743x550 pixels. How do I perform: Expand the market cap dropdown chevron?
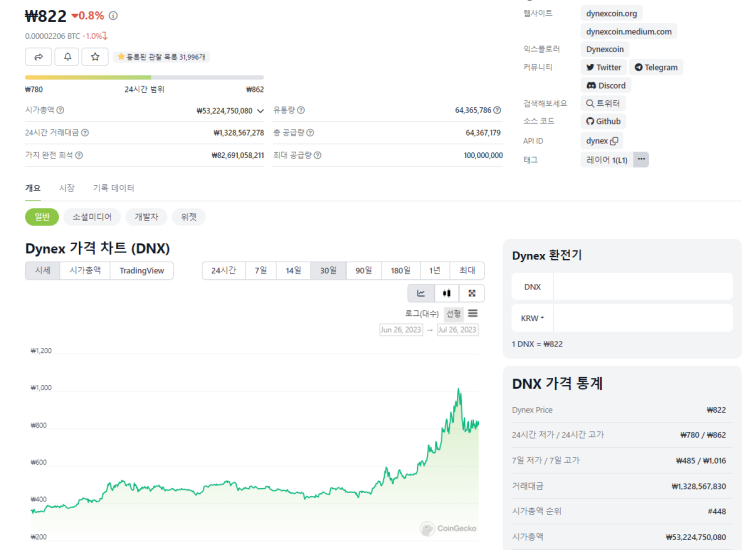pyautogui.click(x=260, y=111)
